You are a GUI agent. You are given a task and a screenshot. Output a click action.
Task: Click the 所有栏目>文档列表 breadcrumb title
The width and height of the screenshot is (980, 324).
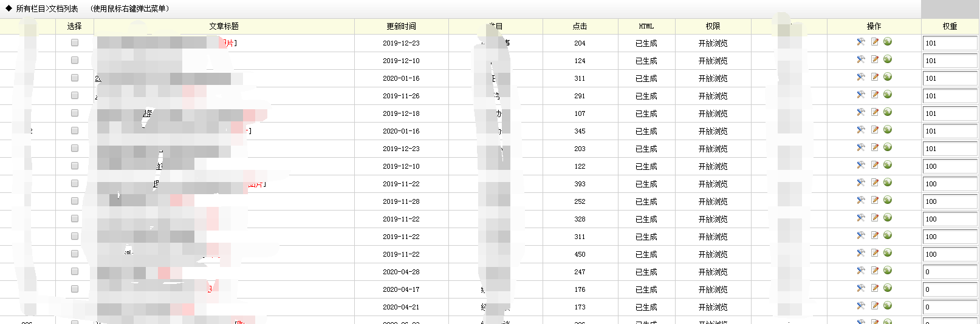click(x=47, y=8)
